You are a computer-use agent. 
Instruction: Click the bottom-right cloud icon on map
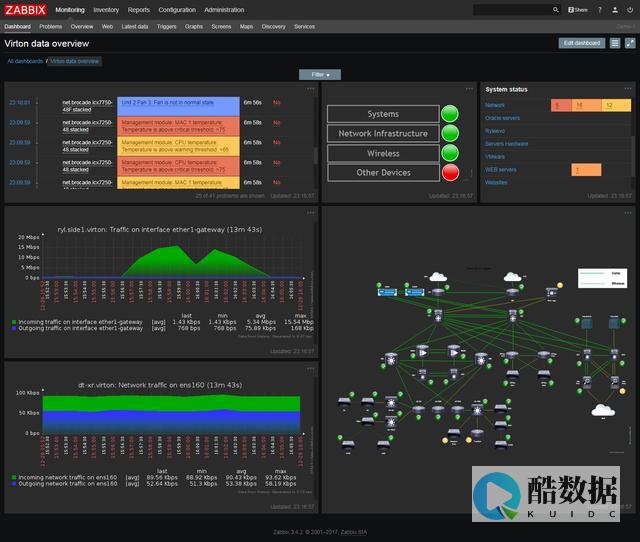(x=603, y=410)
